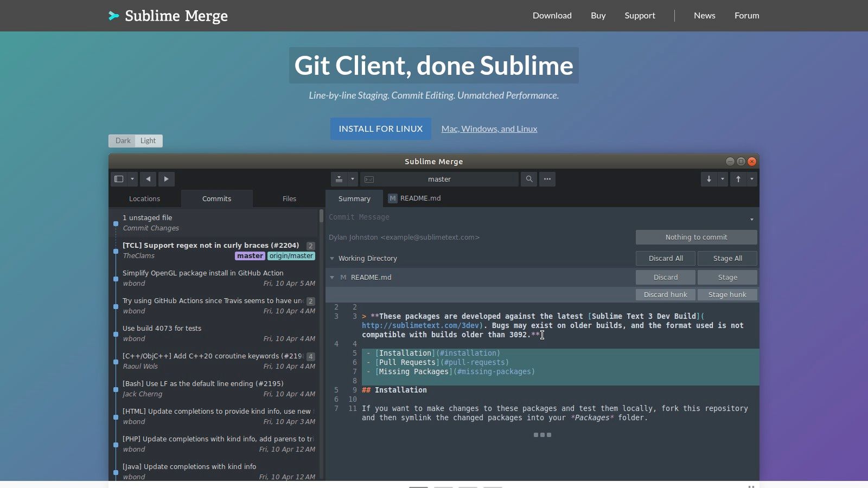Open the side bar layout dropdown arrow
This screenshot has height=488, width=868.
pyautogui.click(x=132, y=179)
